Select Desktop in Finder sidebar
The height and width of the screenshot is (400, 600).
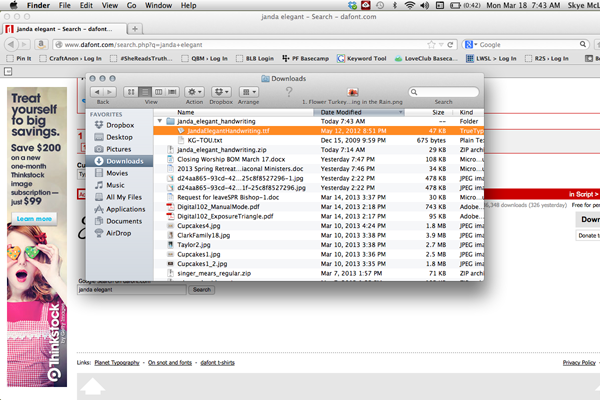click(119, 137)
